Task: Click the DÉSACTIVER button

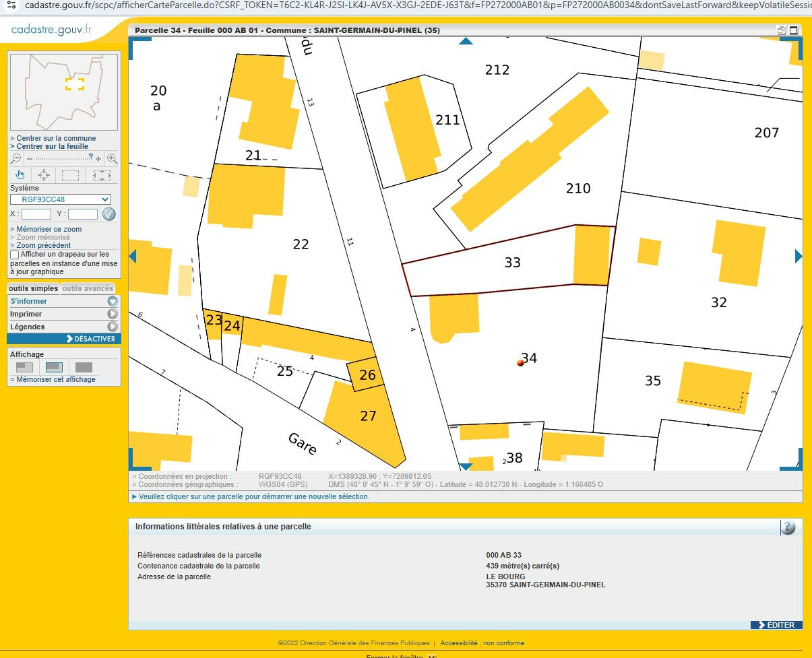Action: click(91, 339)
